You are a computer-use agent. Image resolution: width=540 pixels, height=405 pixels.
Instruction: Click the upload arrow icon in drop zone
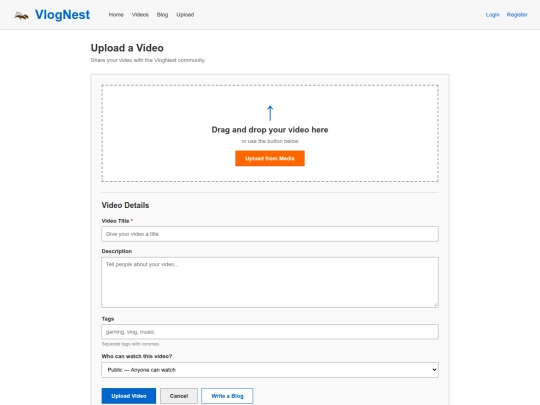pyautogui.click(x=270, y=113)
